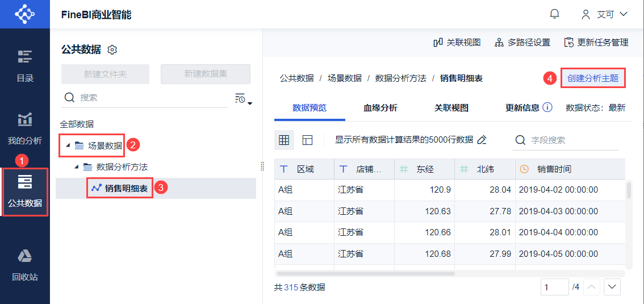Switch to the table grid view

coord(284,140)
